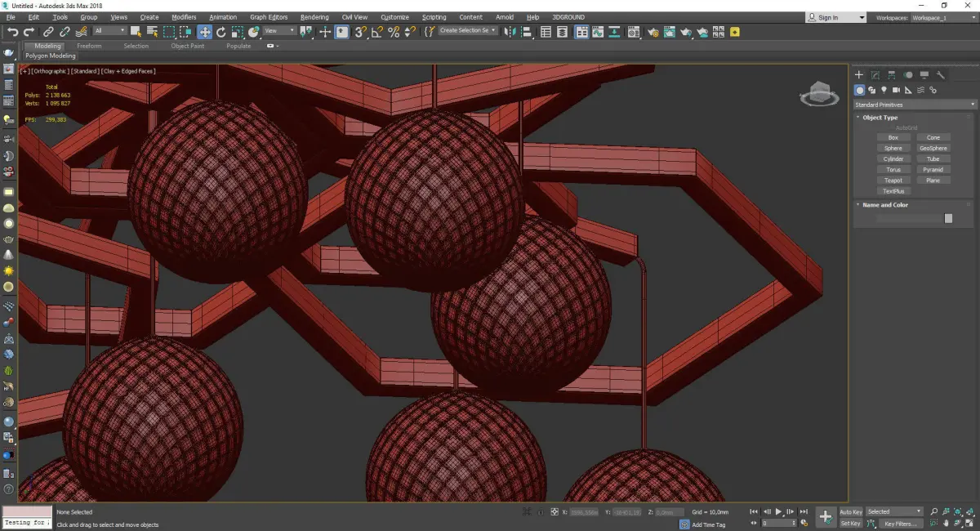Toggle Auto Key animation mode

click(x=850, y=512)
